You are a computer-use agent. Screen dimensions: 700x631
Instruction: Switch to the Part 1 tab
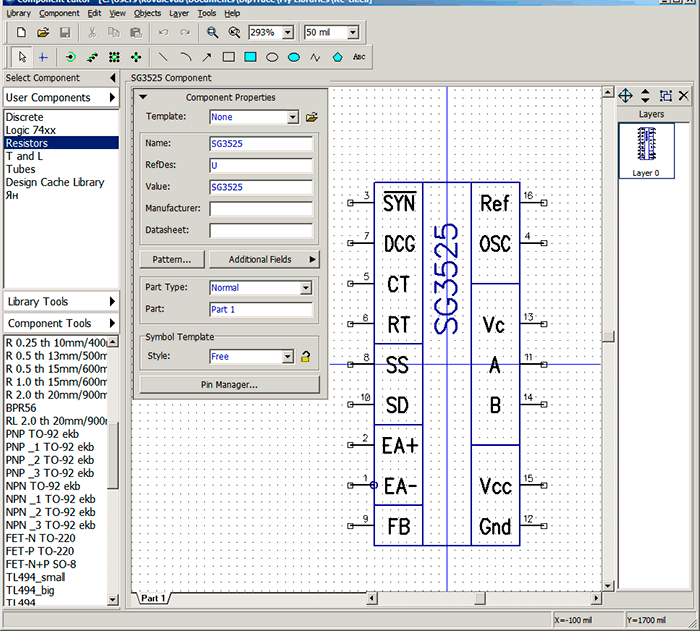click(153, 598)
